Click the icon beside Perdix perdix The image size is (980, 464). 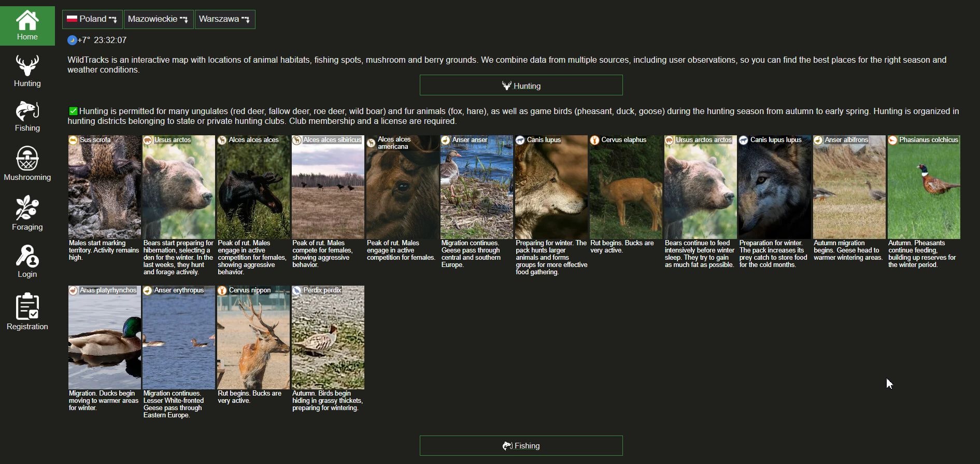point(297,290)
